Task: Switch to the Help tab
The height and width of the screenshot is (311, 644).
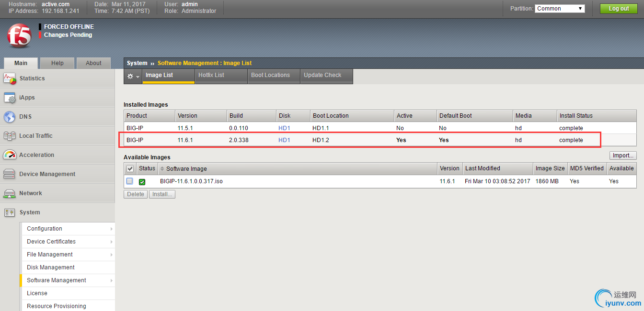Action: pyautogui.click(x=57, y=63)
